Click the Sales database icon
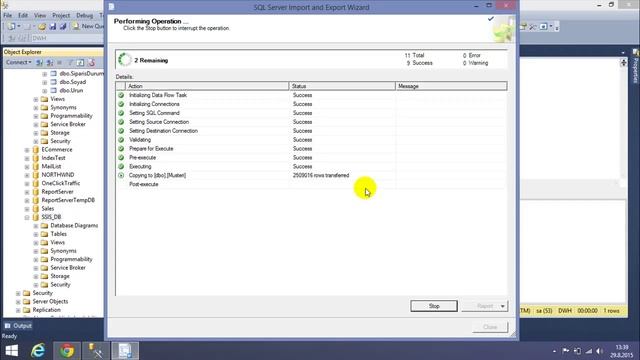Image resolution: width=640 pixels, height=360 pixels. coord(36,209)
